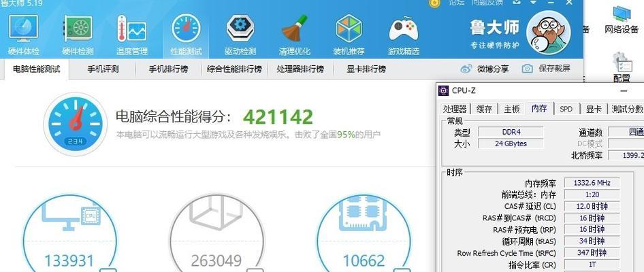Minimize the CPU-Z window
The image size is (644, 272).
(x=624, y=91)
